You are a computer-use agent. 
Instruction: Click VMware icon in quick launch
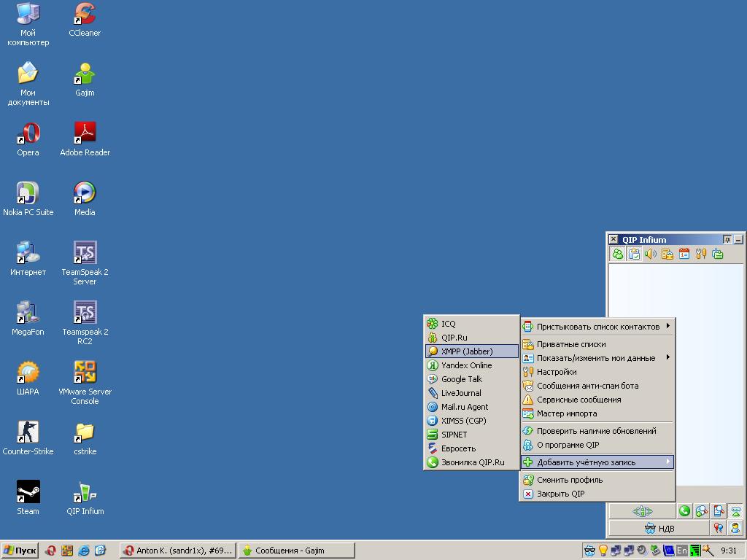pyautogui.click(x=67, y=551)
